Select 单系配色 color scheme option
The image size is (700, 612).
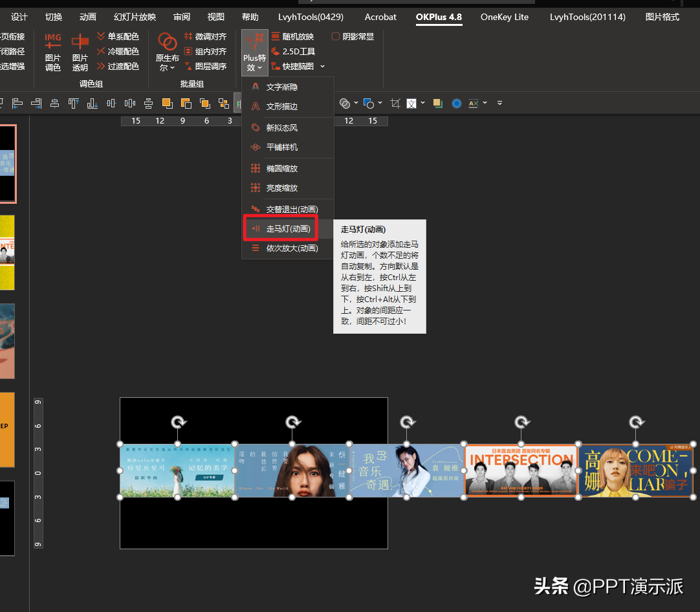point(118,37)
